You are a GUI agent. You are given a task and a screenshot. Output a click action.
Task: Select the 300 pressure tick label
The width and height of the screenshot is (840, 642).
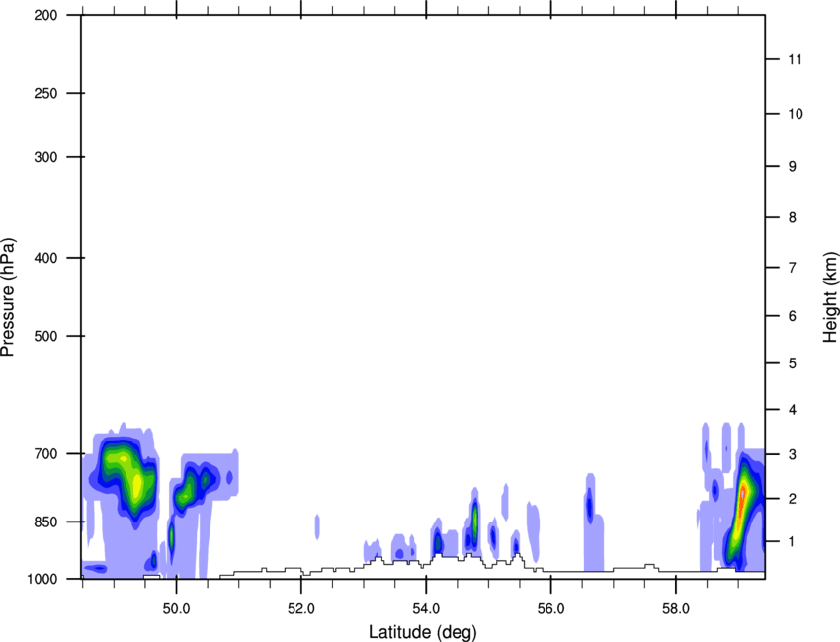[45, 157]
